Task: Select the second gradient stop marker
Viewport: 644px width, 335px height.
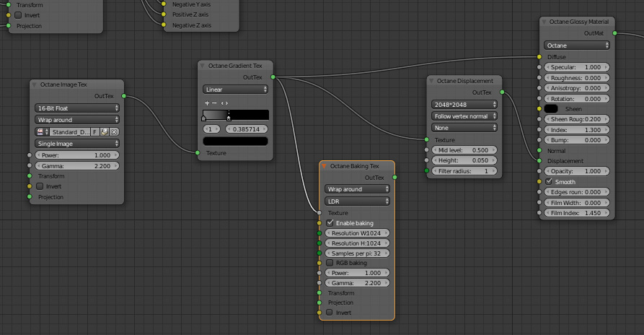Action: point(229,118)
